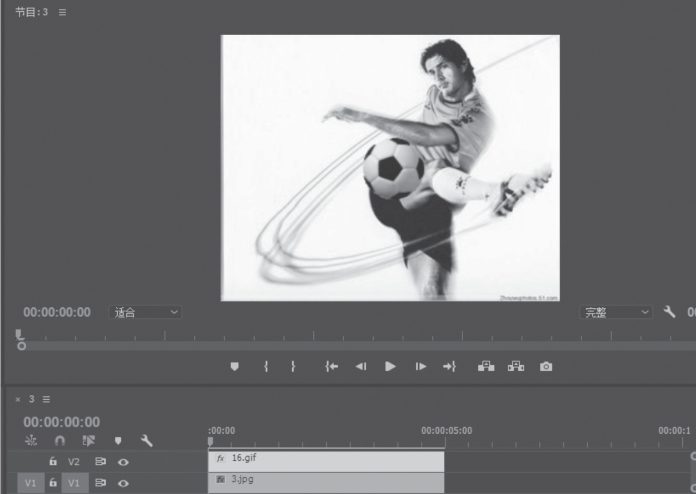696x494 pixels.
Task: Toggle nest sequence insert mode icon
Action: tap(31, 441)
